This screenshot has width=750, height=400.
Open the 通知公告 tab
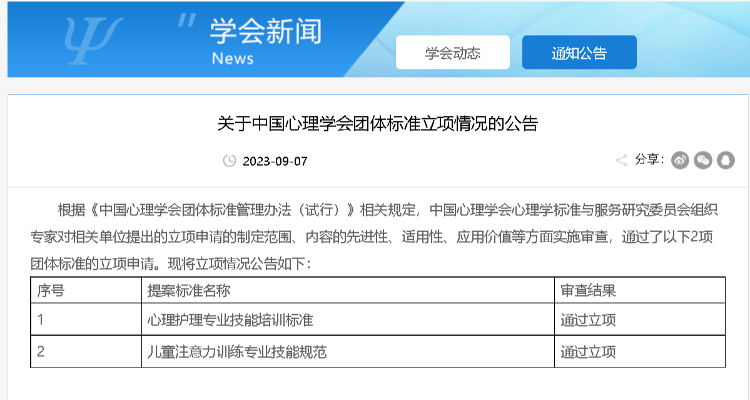(x=579, y=53)
